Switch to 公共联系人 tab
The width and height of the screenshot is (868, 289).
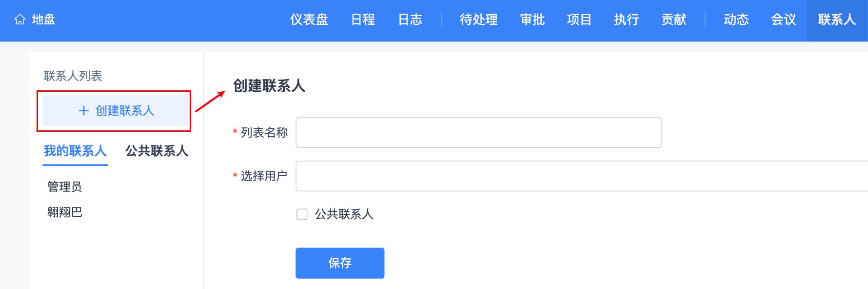tap(157, 151)
